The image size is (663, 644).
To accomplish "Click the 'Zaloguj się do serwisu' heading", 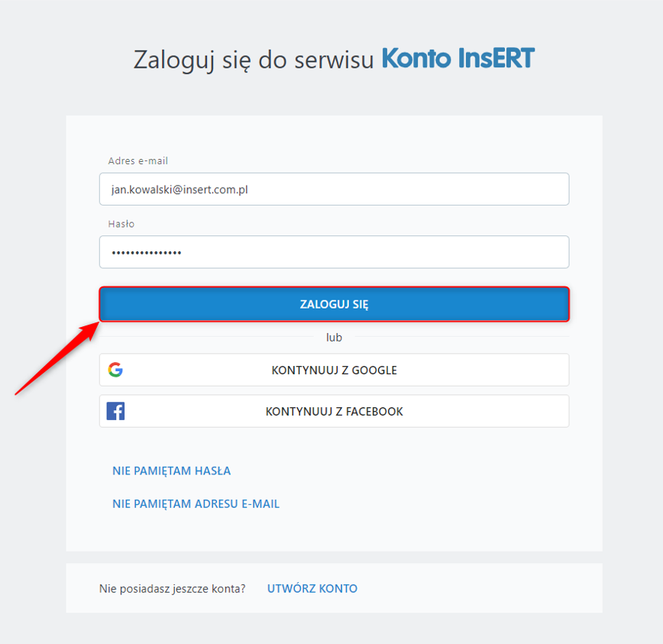I will coord(254,60).
